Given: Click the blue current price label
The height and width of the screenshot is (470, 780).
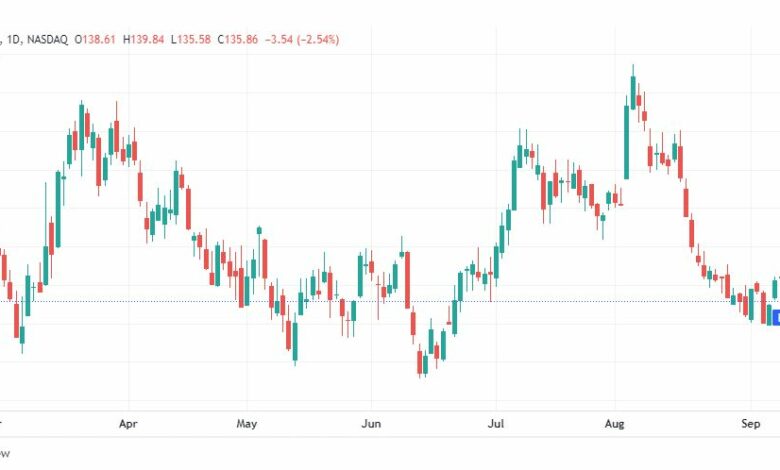Looking at the screenshot, I should coord(776,316).
